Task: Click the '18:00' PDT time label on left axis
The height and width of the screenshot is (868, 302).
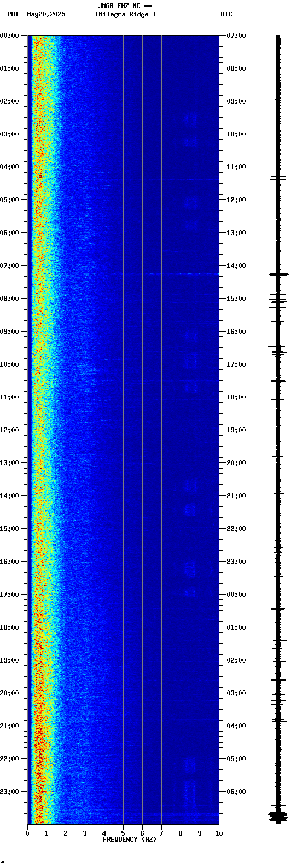Action: (x=9, y=627)
